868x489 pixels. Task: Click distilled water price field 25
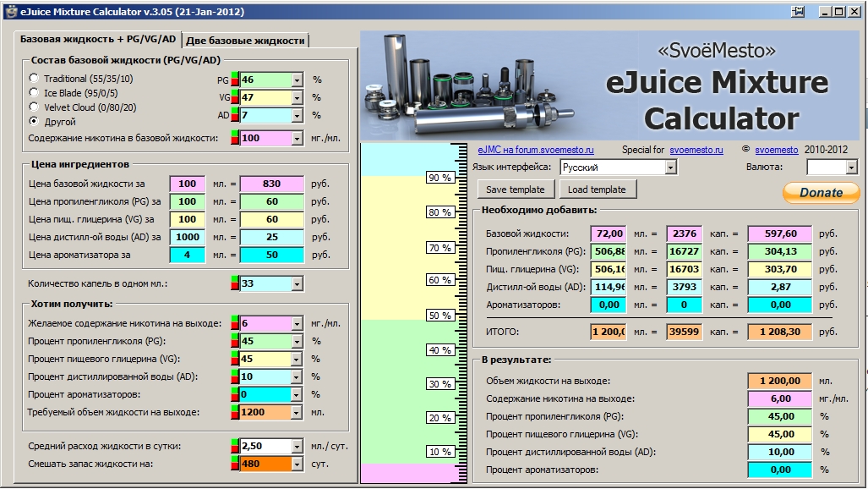tap(272, 237)
